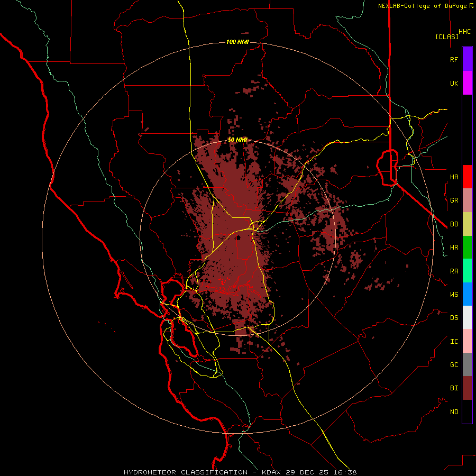Viewport: 476px width, 476px height.
Task: Click the 'WS' legend label
Action: 454,295
